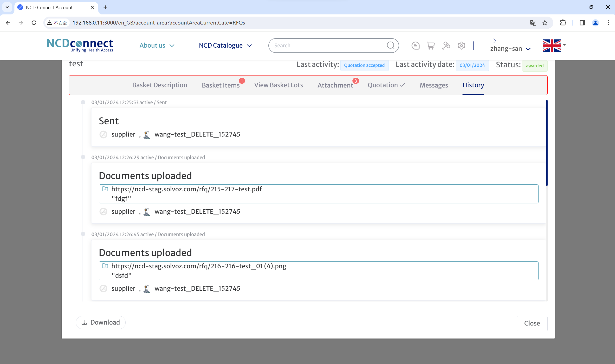Click the 12:26:45 Documents uploaded timeline marker

83,234
